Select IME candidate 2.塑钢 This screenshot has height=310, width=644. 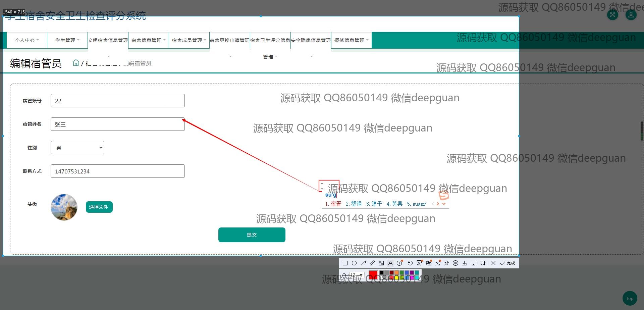(354, 204)
